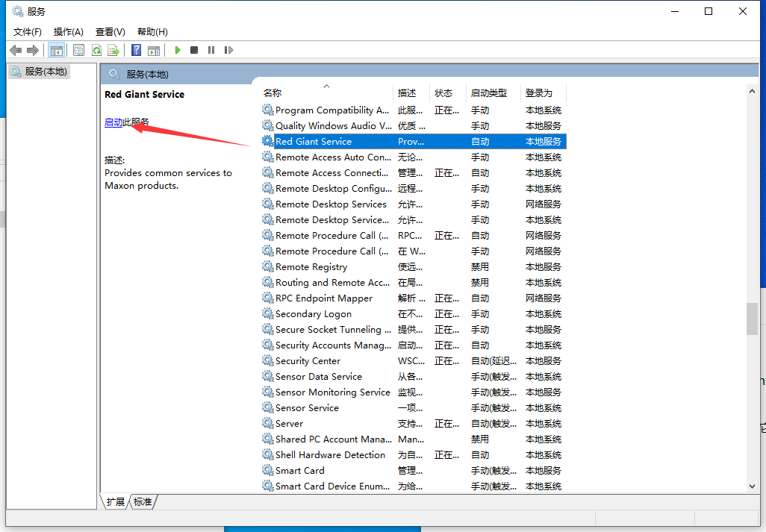Viewport: 766px width, 532px height.
Task: Open the Properties toolbar icon
Action: coord(78,50)
